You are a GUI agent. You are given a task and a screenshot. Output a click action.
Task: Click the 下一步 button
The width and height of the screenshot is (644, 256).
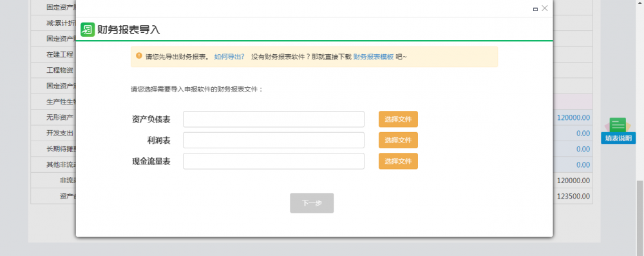coord(312,203)
